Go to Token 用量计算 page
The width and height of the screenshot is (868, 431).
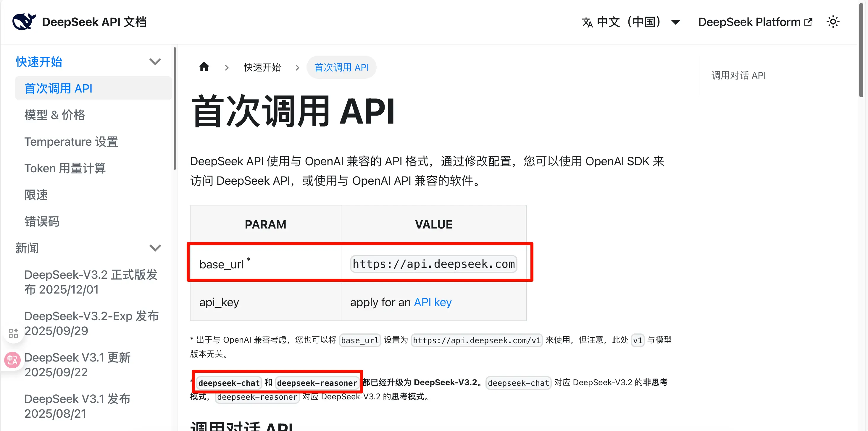tap(65, 168)
